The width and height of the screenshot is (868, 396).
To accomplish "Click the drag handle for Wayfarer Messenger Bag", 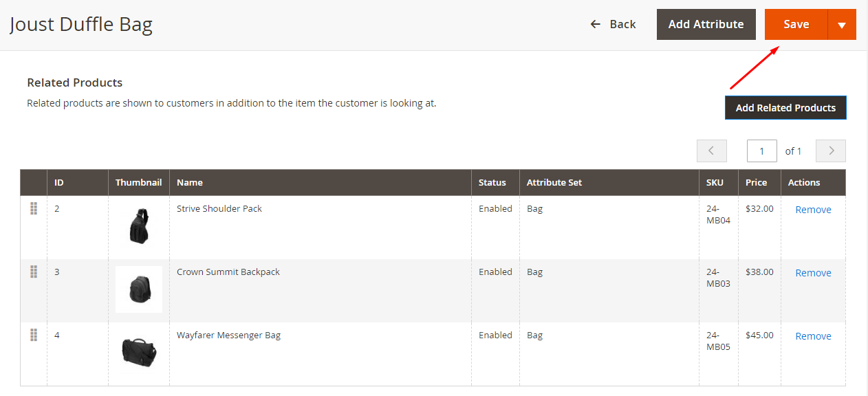I will 34,335.
